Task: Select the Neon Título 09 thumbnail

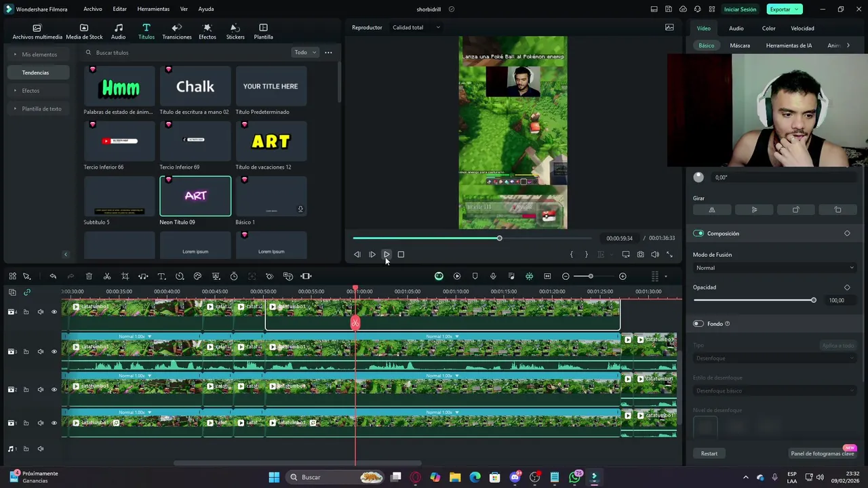Action: tap(195, 196)
